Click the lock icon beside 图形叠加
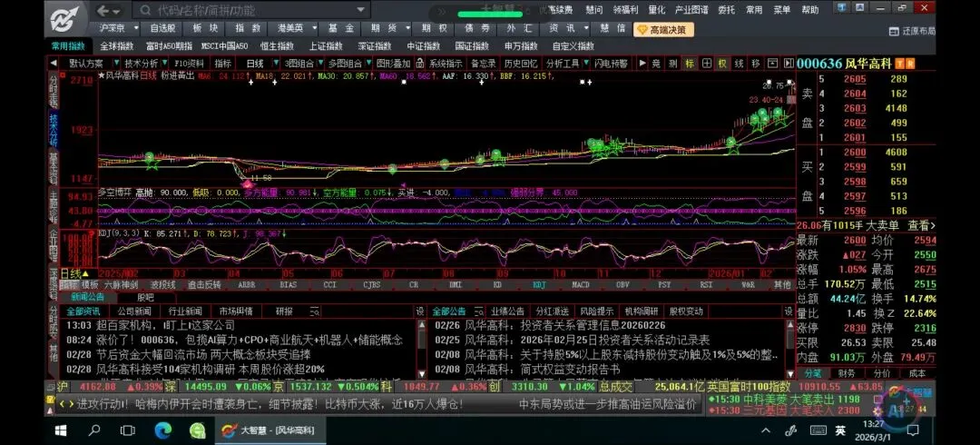Image resolution: width=980 pixels, height=445 pixels. coord(420,64)
